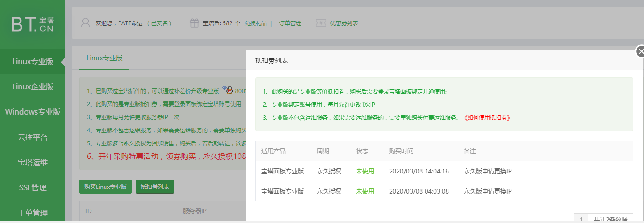
Task: Open SSL管理 sidebar item
Action: [33, 187]
